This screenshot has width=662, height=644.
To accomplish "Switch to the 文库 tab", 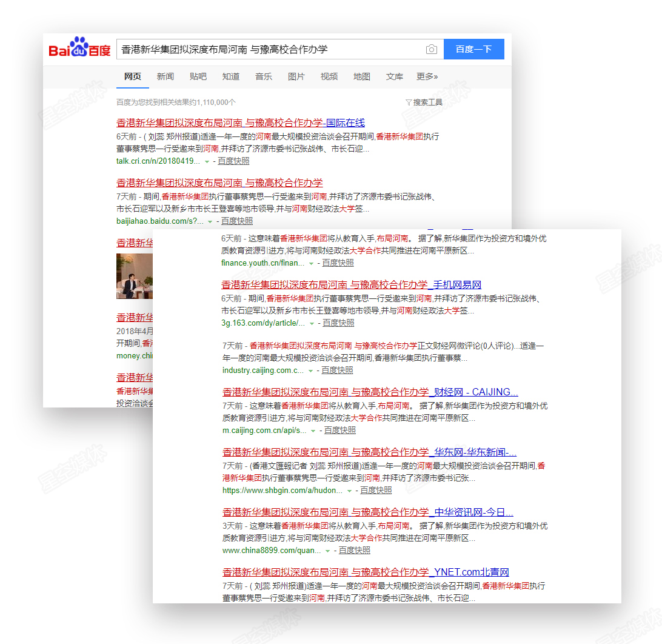I will (x=394, y=76).
